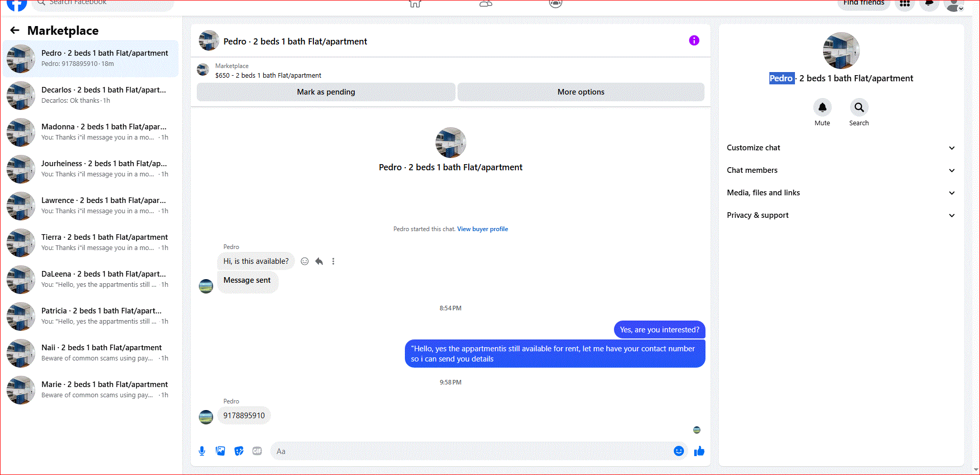Go to Facebook home icon
The image size is (980, 475).
coord(415,4)
